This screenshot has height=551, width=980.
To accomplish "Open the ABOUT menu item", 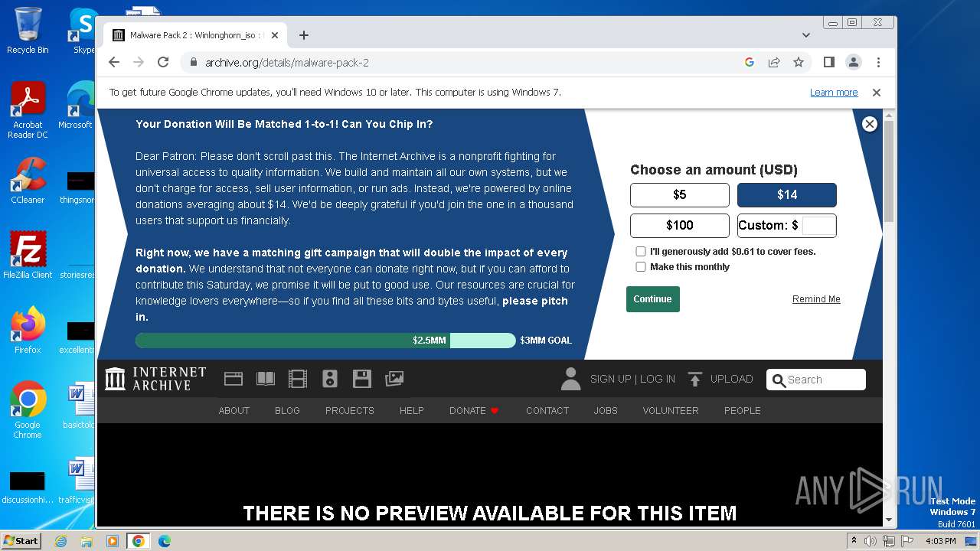I will tap(234, 411).
